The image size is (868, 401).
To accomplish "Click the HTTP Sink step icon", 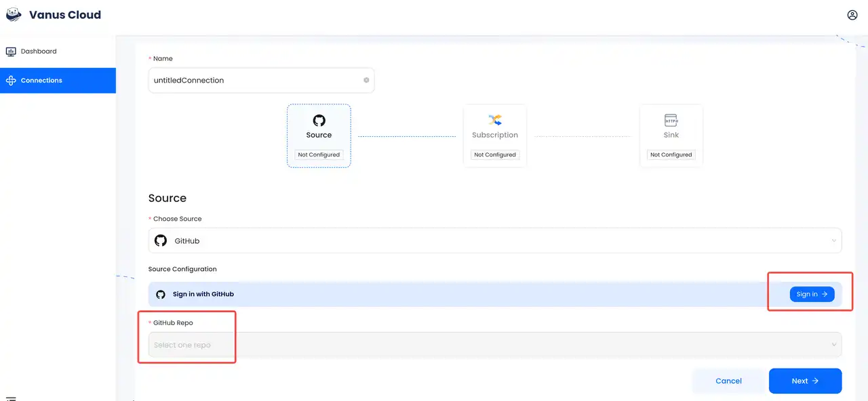I will point(671,120).
